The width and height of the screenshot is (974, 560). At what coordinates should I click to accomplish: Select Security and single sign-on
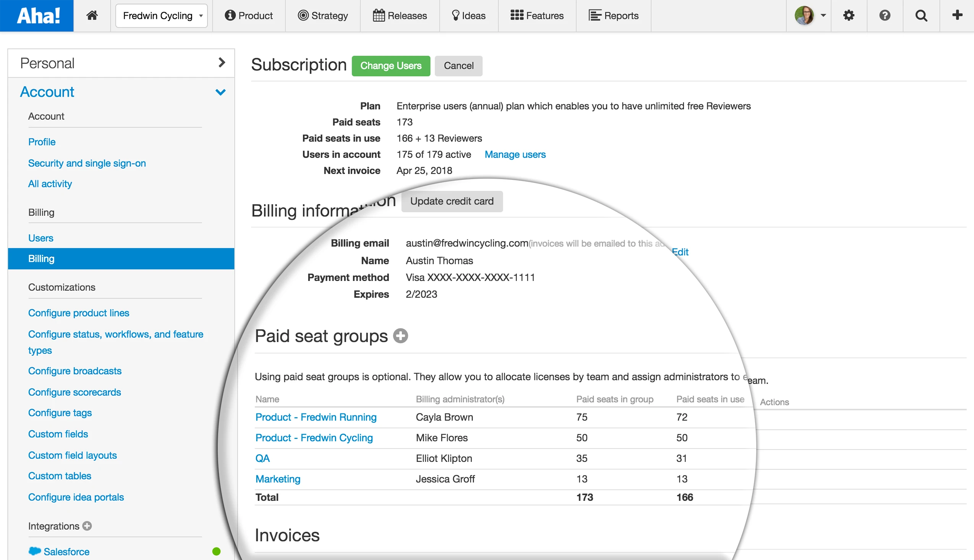click(x=87, y=163)
